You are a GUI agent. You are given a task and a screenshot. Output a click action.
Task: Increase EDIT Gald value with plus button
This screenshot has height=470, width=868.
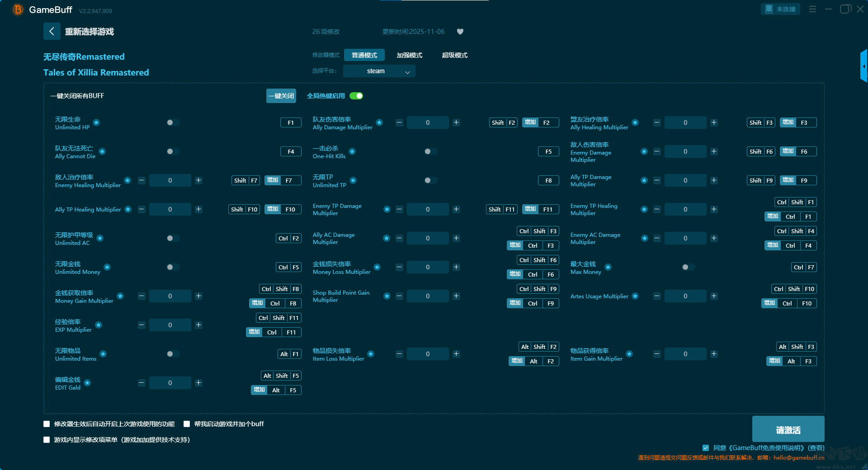pos(198,383)
